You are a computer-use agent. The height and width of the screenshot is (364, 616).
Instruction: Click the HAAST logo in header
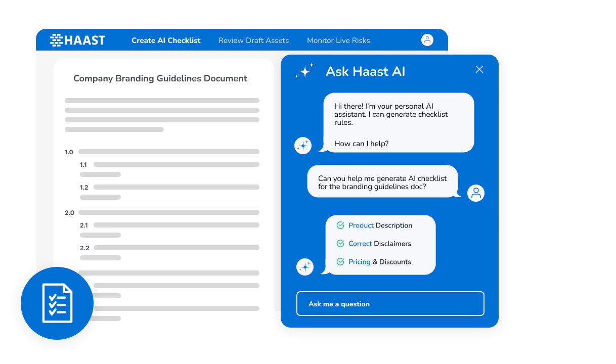click(77, 40)
